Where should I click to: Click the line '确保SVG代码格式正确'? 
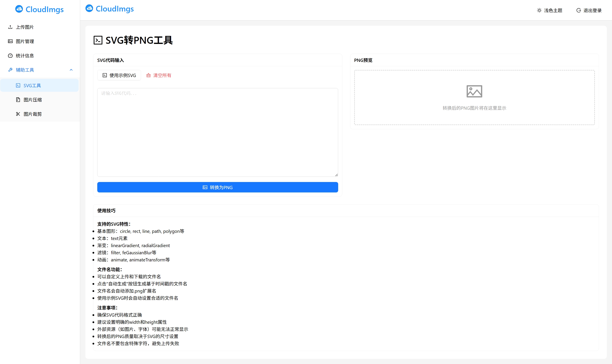[120, 315]
